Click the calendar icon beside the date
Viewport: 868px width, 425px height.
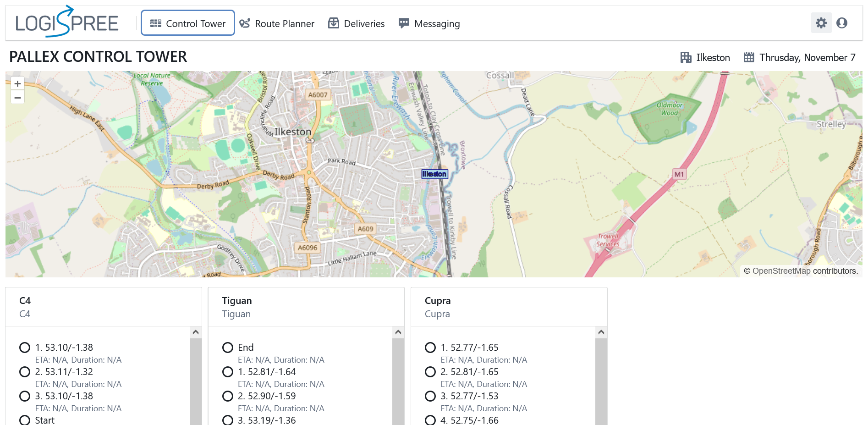click(749, 57)
